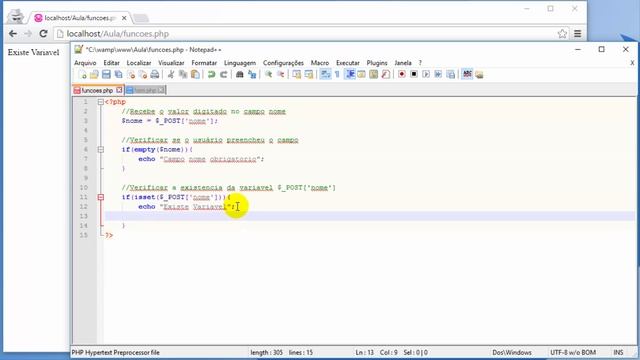This screenshot has width=640, height=360.
Task: Close the Chrome localhost tab
Action: pos(124,18)
